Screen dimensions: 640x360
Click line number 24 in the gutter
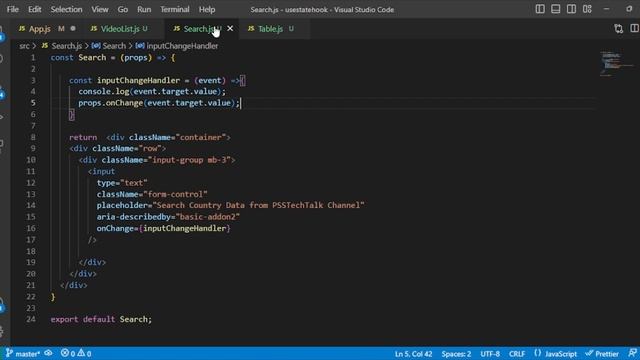point(31,319)
